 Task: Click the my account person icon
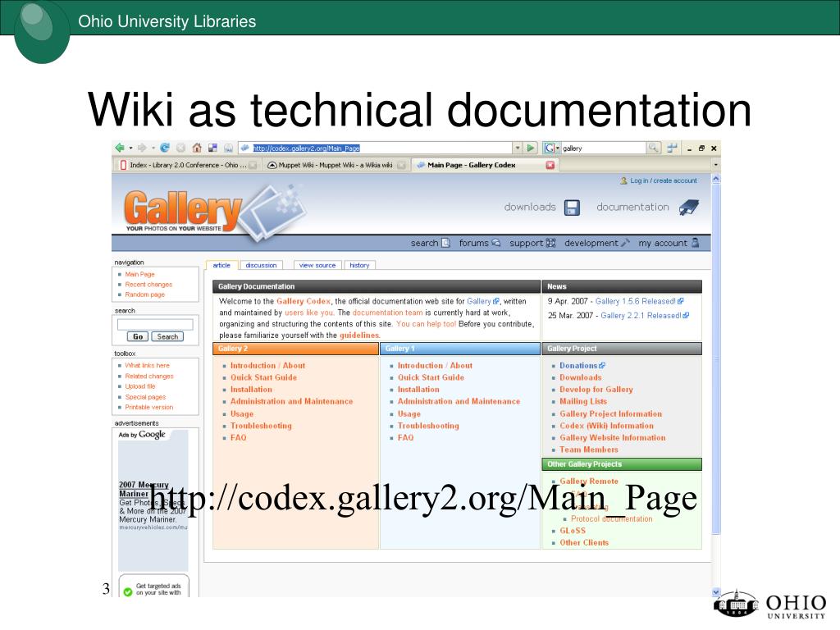(x=695, y=243)
